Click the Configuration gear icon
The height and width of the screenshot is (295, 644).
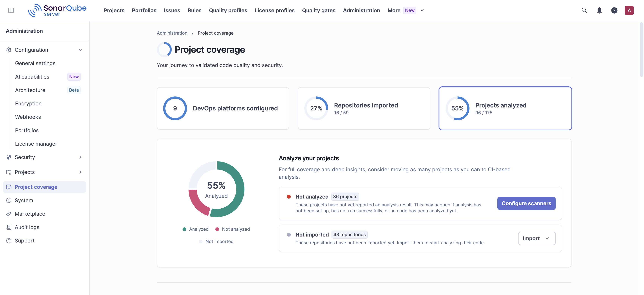[9, 50]
